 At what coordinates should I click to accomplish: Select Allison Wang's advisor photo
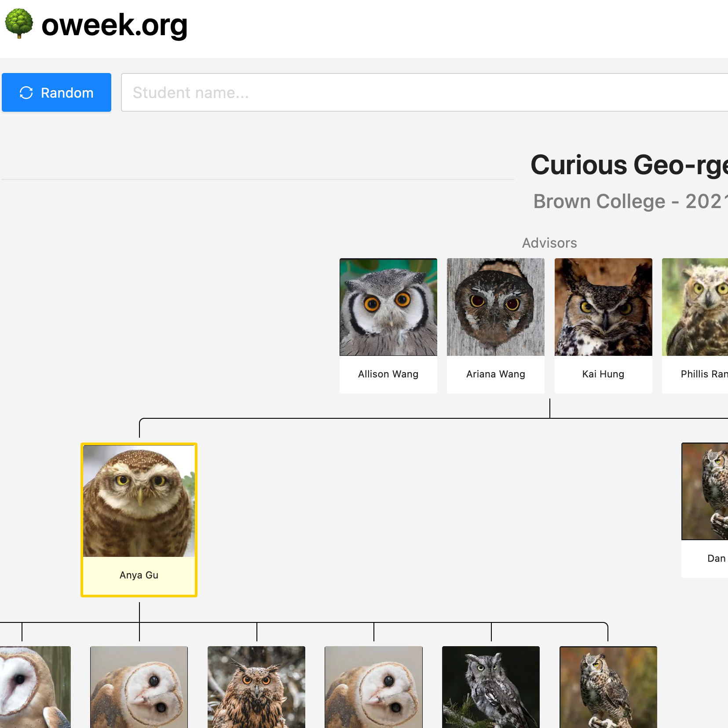388,307
